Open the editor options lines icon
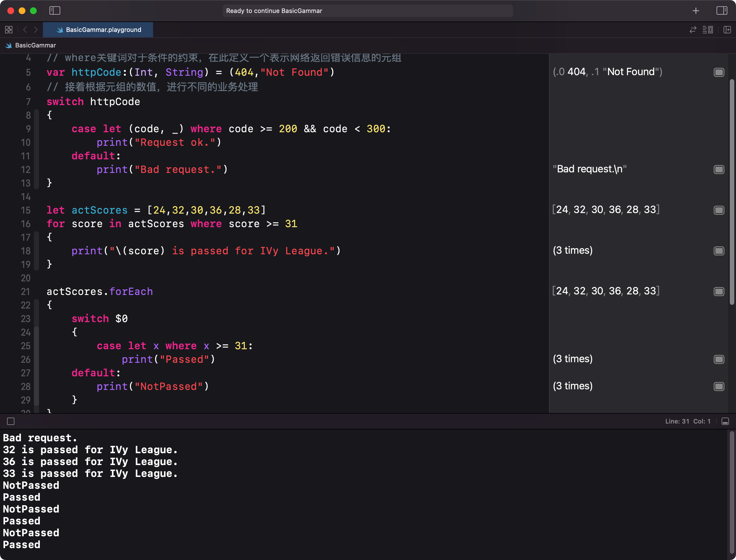This screenshot has height=560, width=736. 708,30
